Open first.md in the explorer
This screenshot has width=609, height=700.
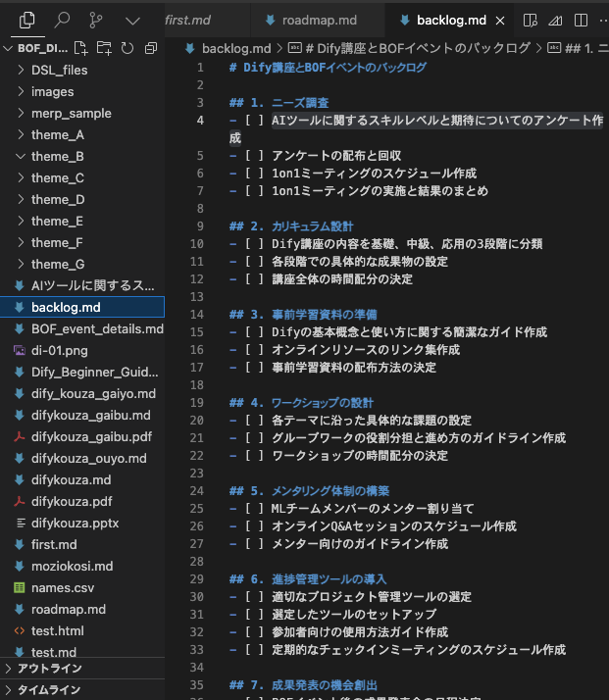(x=82, y=545)
